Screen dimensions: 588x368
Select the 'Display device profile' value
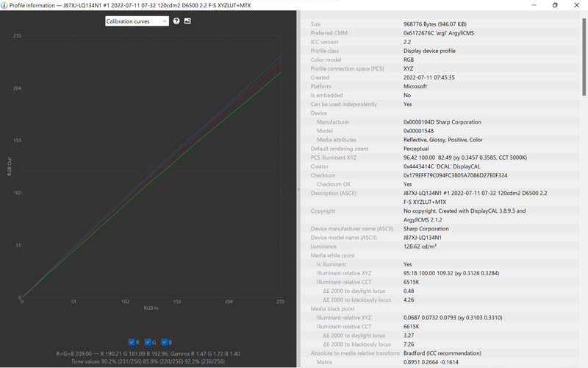(429, 51)
